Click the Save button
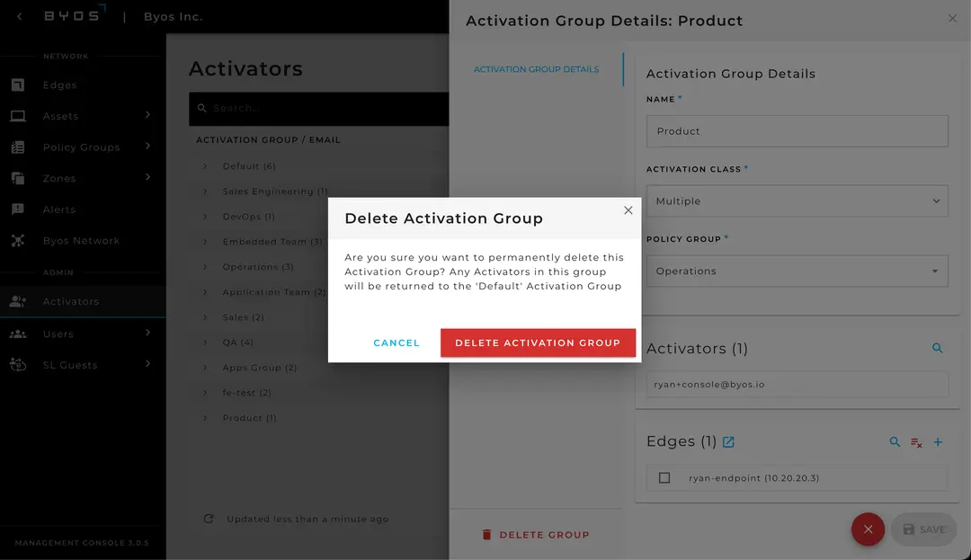Image resolution: width=971 pixels, height=560 pixels. (924, 529)
